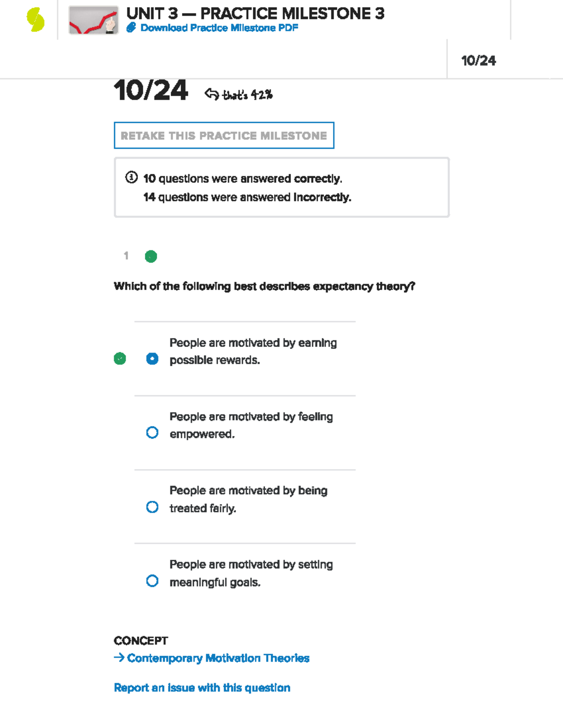The image size is (563, 728).
Task: Click the info icon in the results box
Action: pos(131,178)
